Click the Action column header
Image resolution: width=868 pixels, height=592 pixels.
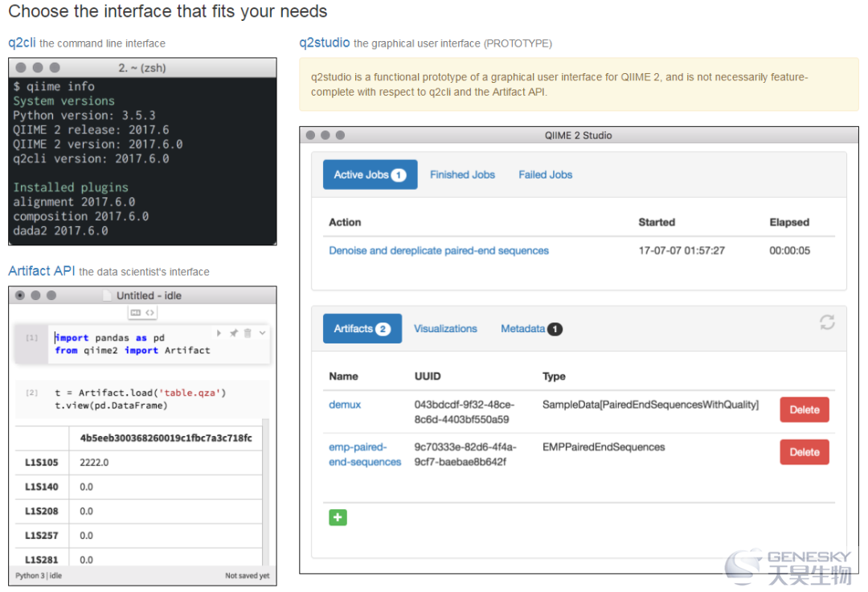click(x=345, y=222)
